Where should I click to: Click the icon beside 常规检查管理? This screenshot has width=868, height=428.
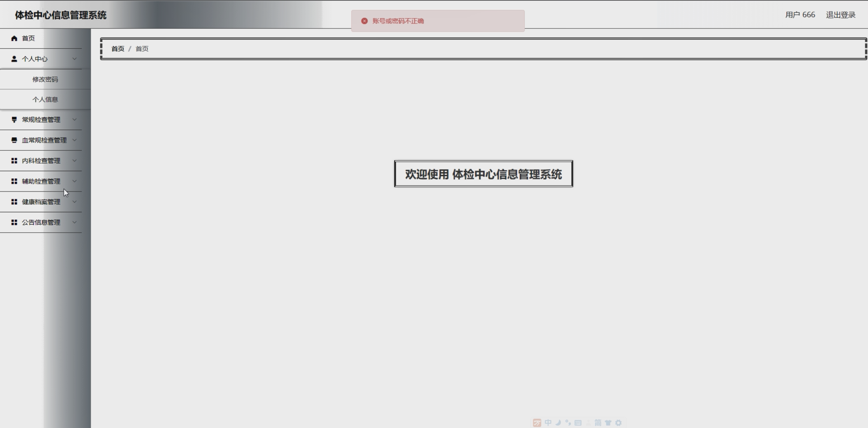tap(14, 120)
